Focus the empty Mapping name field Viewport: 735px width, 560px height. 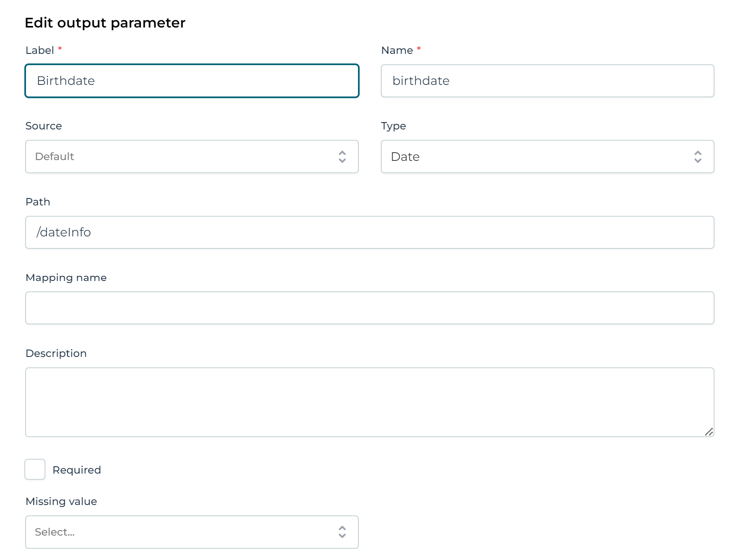click(369, 308)
